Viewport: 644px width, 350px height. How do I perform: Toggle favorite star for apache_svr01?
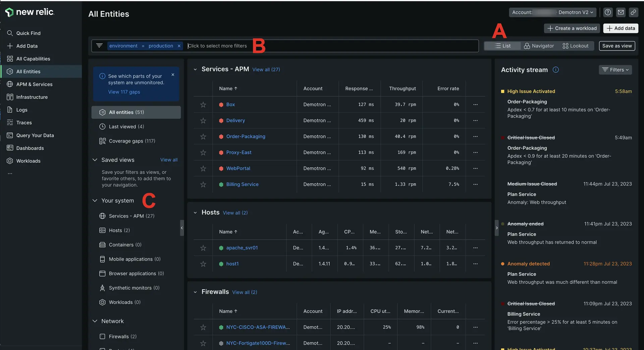pos(203,248)
